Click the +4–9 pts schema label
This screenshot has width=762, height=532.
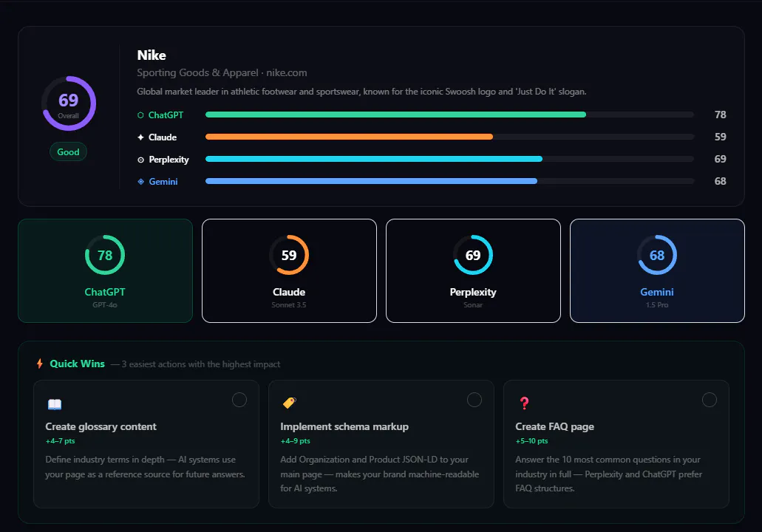[295, 440]
